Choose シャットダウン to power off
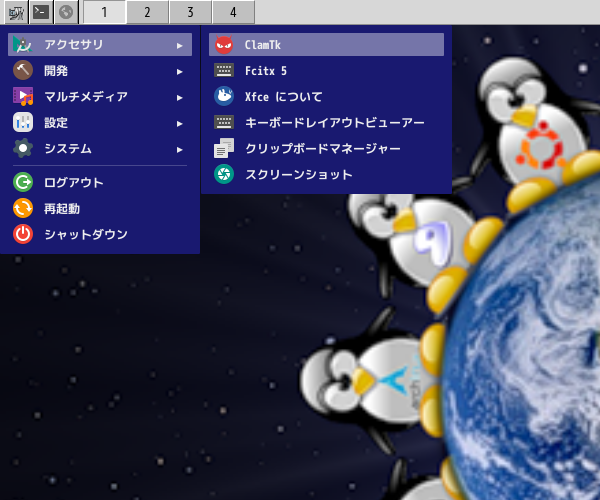The width and height of the screenshot is (600, 500). 100,234
